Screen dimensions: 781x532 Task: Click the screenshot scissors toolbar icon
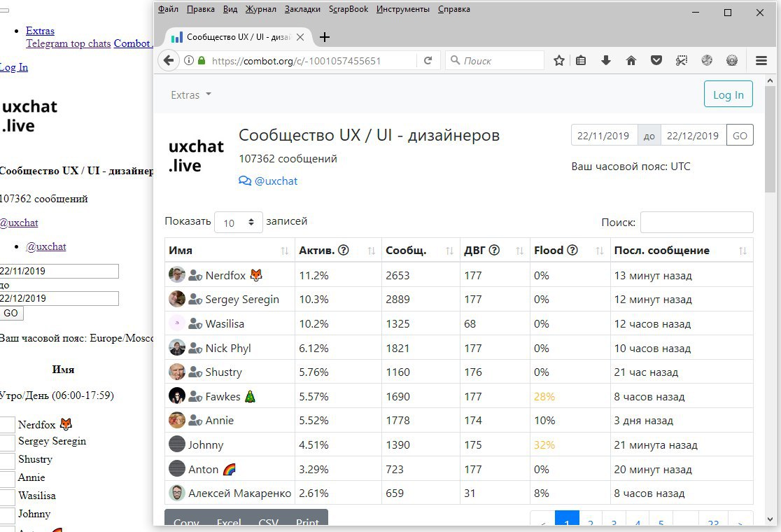(x=682, y=61)
